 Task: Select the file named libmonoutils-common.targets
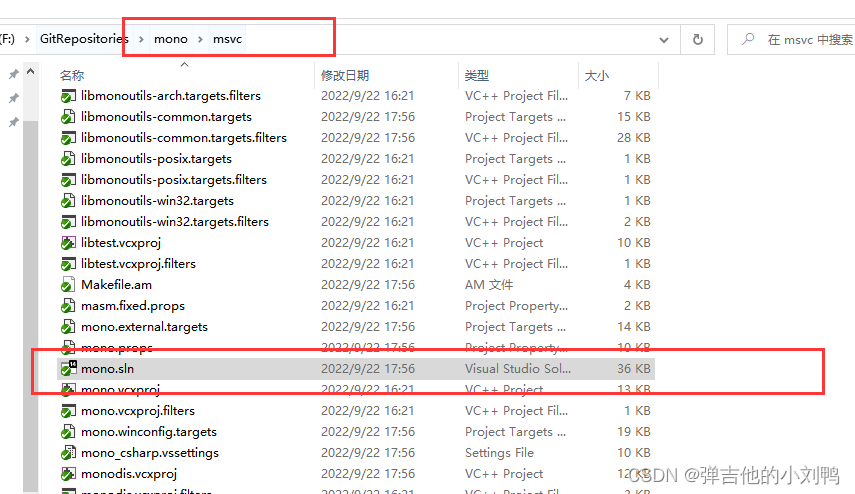tap(166, 117)
